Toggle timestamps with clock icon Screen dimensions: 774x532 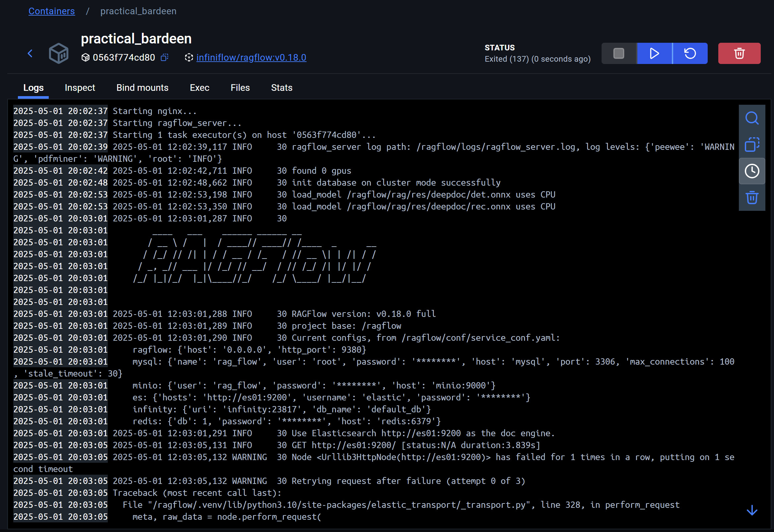(x=752, y=171)
